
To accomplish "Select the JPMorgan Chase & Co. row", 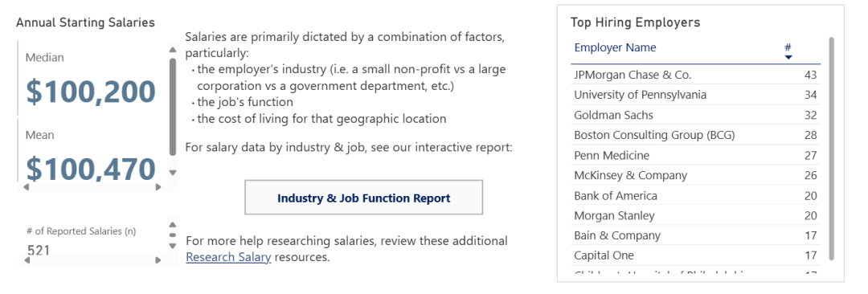I will click(x=695, y=75).
